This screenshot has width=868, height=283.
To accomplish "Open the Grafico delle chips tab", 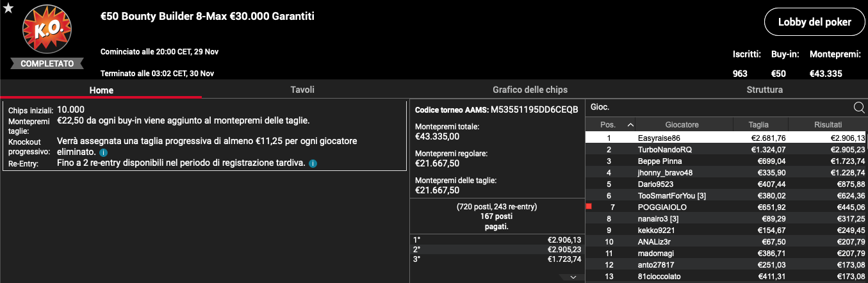I will pyautogui.click(x=530, y=90).
